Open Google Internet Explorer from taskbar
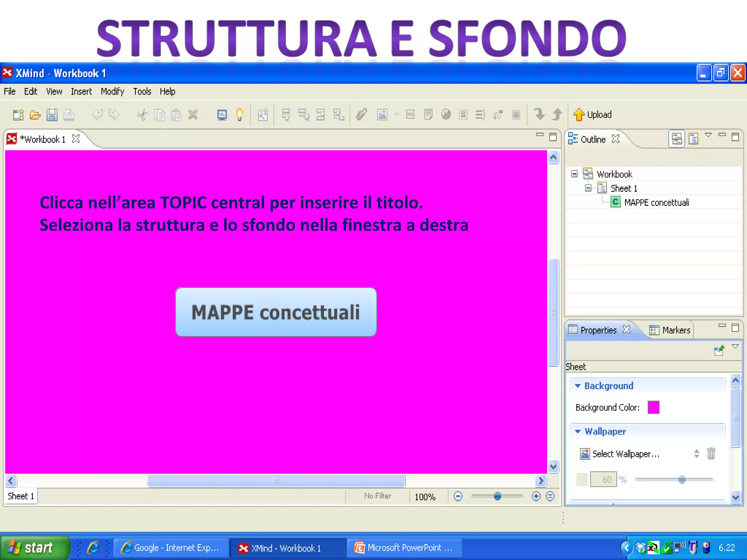This screenshot has width=747, height=560. (x=171, y=548)
